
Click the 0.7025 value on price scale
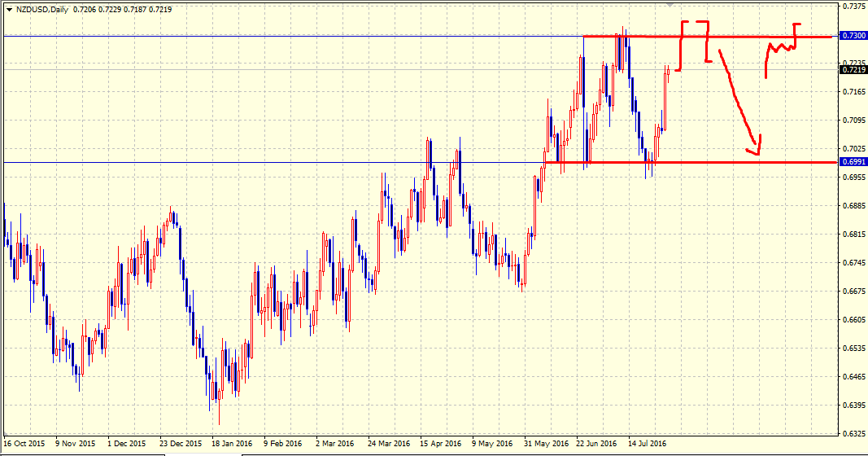854,148
